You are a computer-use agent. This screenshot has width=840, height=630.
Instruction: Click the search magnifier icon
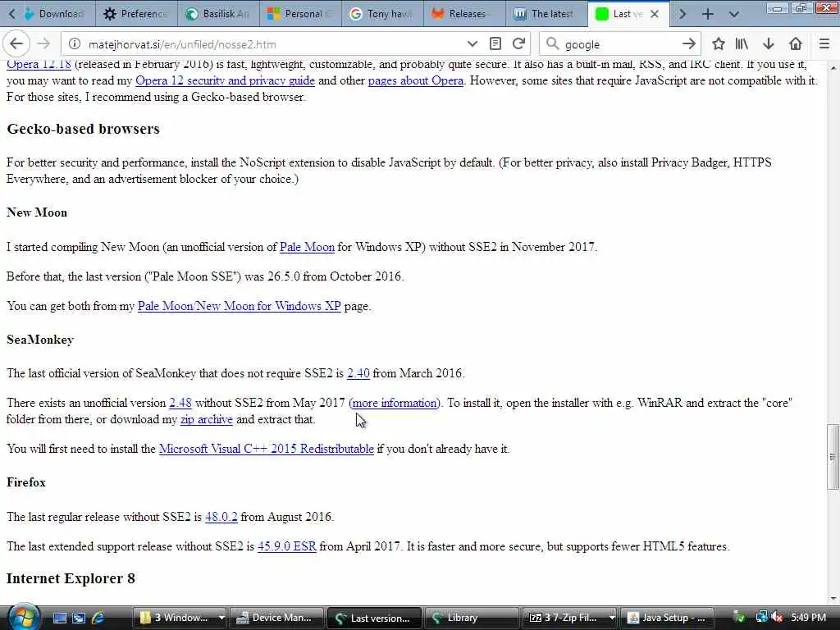[x=552, y=44]
